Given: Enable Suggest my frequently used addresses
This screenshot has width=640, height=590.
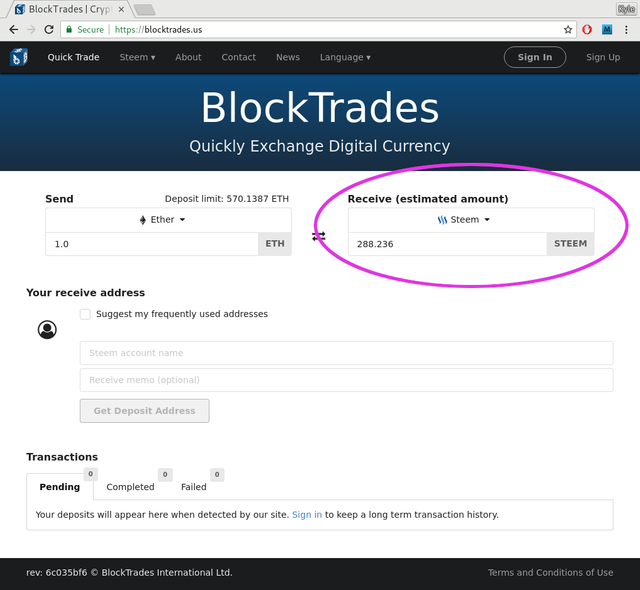Looking at the screenshot, I should coord(85,314).
